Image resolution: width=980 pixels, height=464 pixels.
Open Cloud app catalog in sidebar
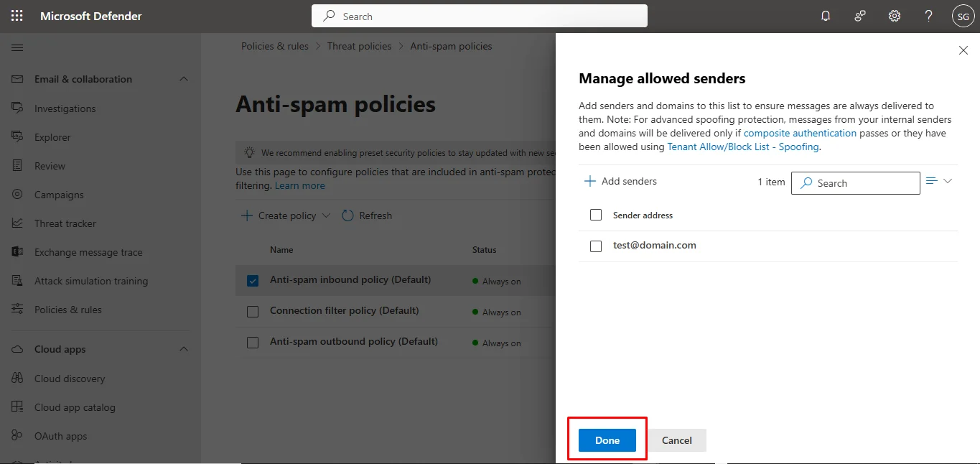(x=75, y=407)
